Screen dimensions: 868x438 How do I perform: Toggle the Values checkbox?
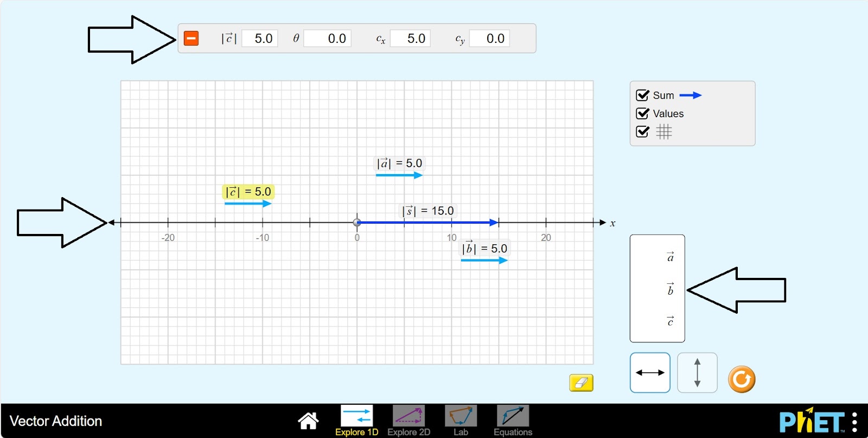643,113
